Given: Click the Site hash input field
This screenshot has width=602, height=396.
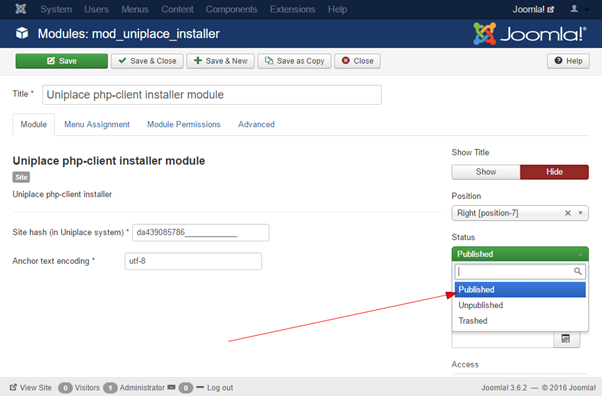Looking at the screenshot, I should coord(201,233).
